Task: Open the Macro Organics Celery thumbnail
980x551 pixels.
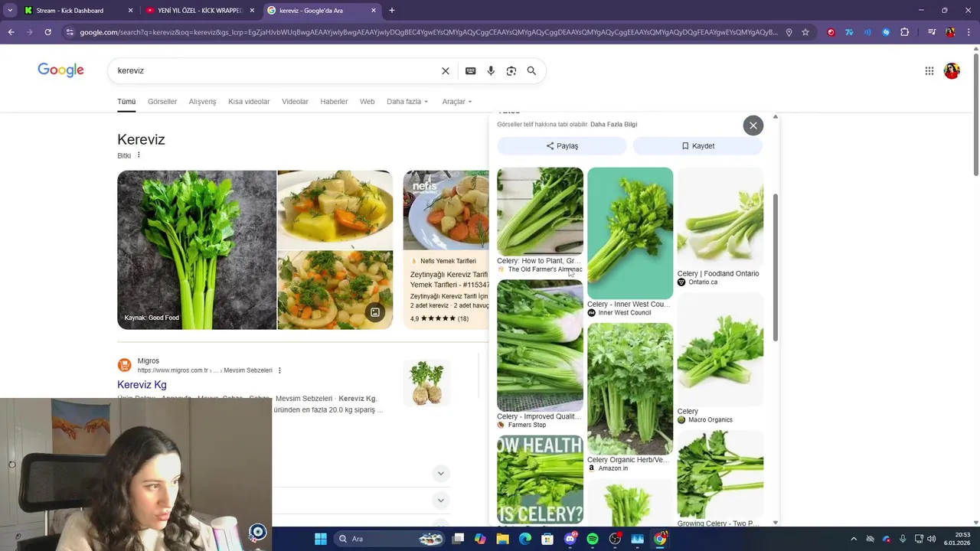Action: 720,349
